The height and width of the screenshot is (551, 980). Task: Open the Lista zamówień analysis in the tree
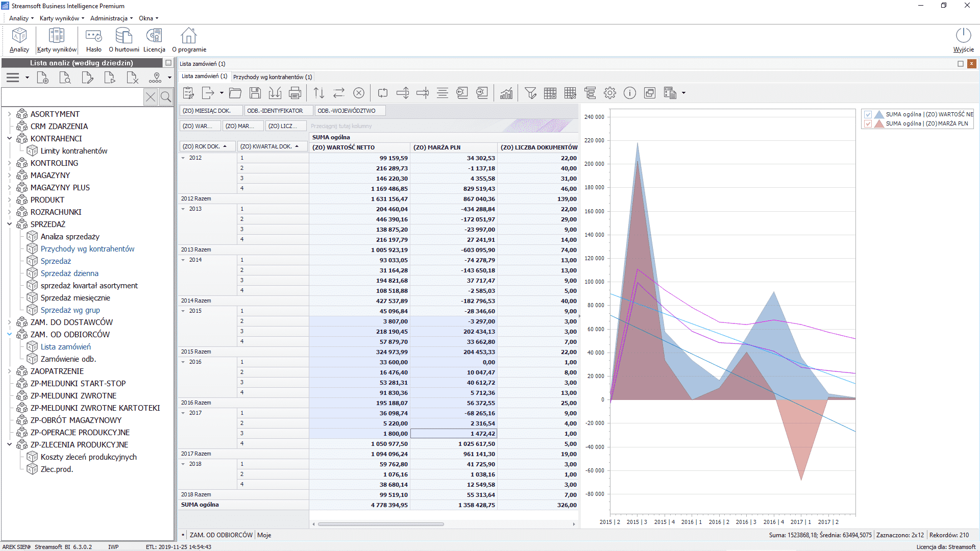pyautogui.click(x=65, y=346)
